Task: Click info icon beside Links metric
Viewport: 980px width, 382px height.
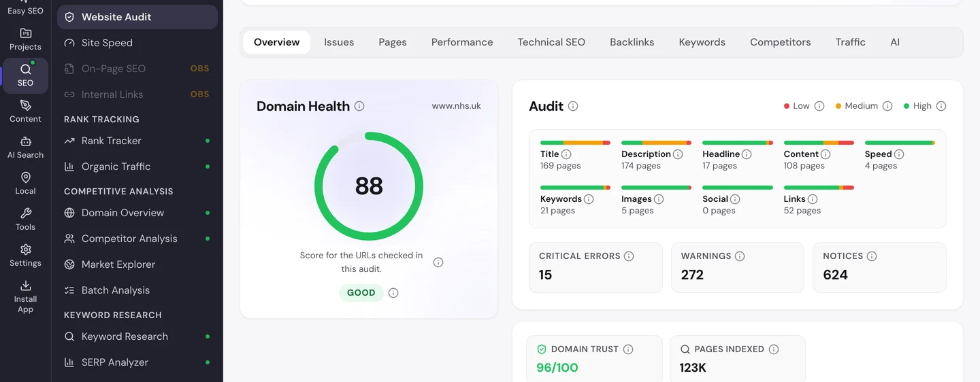Action: (x=813, y=199)
